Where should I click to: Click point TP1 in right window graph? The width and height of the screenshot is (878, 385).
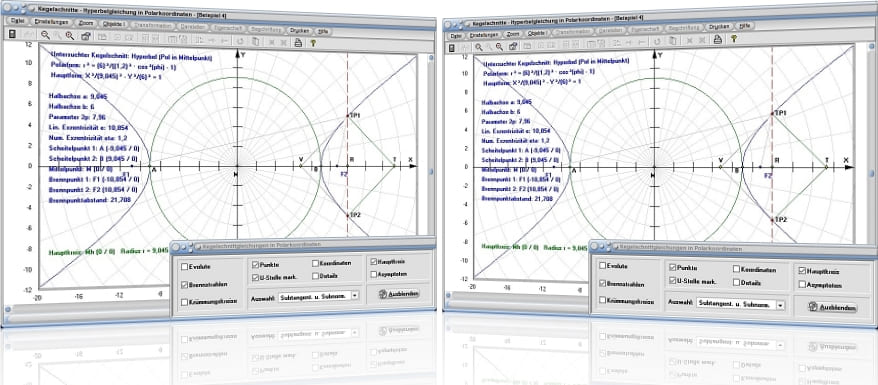772,113
